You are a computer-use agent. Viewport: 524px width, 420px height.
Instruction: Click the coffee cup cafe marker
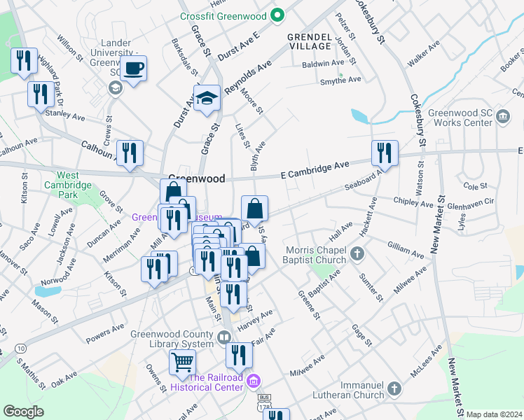tap(133, 69)
